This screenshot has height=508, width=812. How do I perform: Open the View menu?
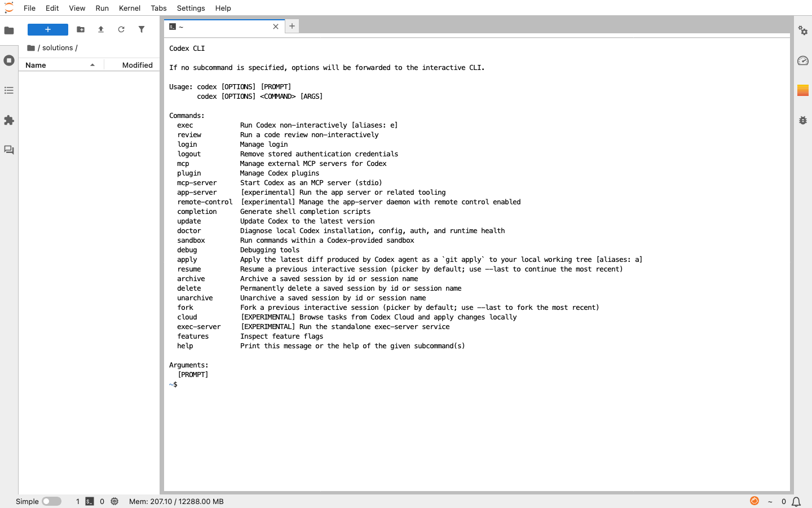point(77,8)
